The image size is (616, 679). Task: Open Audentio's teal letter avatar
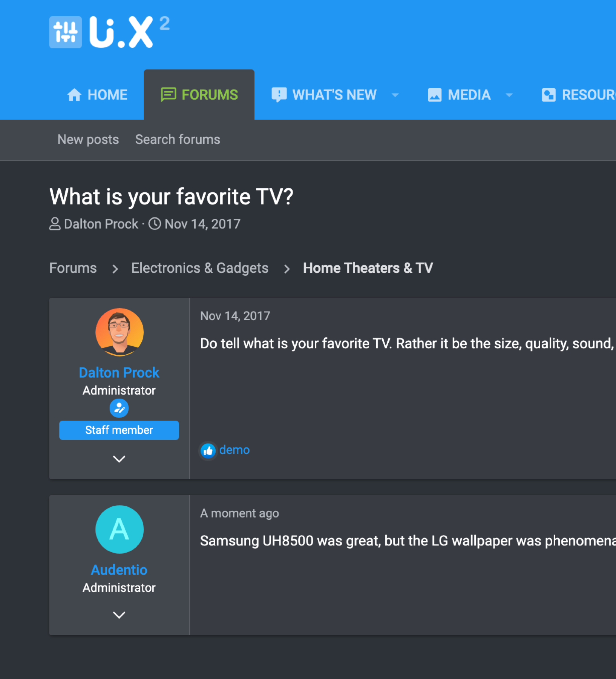point(120,529)
